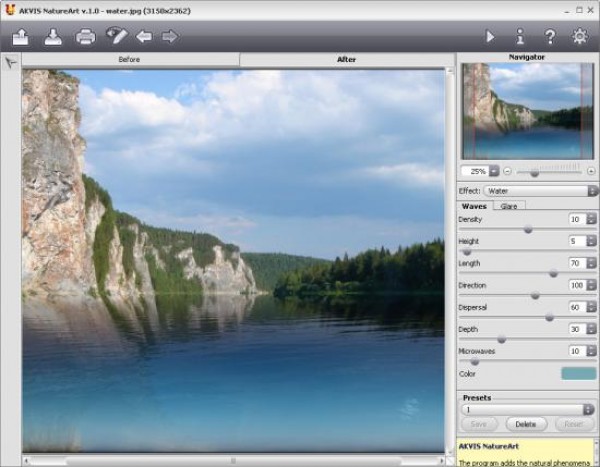
Task: Select the arrow tool on left sidebar
Action: (x=10, y=62)
